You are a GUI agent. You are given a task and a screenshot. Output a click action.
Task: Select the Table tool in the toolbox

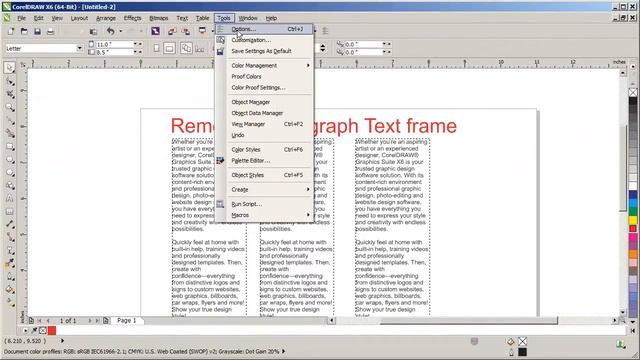[10, 211]
